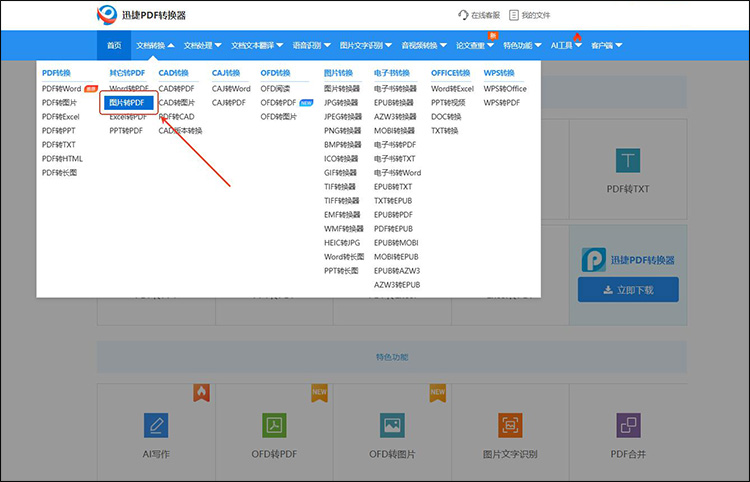The width and height of the screenshot is (750, 482).
Task: Expand the 论文查重 dropdown
Action: coord(474,45)
